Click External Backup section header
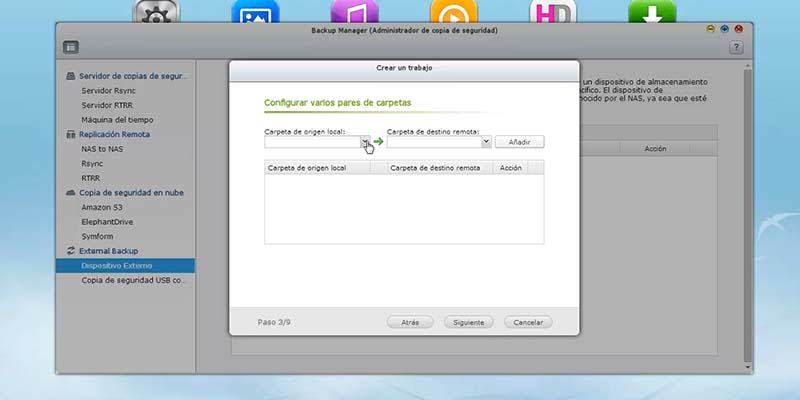 click(108, 251)
